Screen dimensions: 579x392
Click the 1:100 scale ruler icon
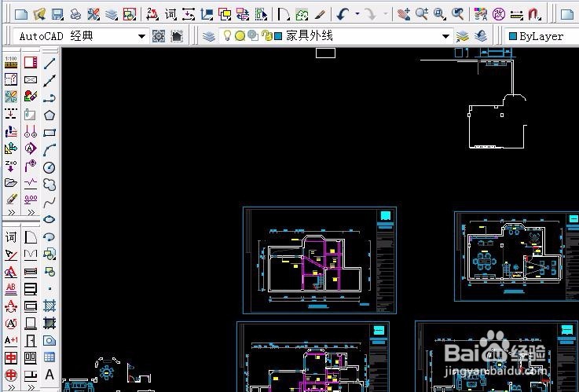(11, 62)
